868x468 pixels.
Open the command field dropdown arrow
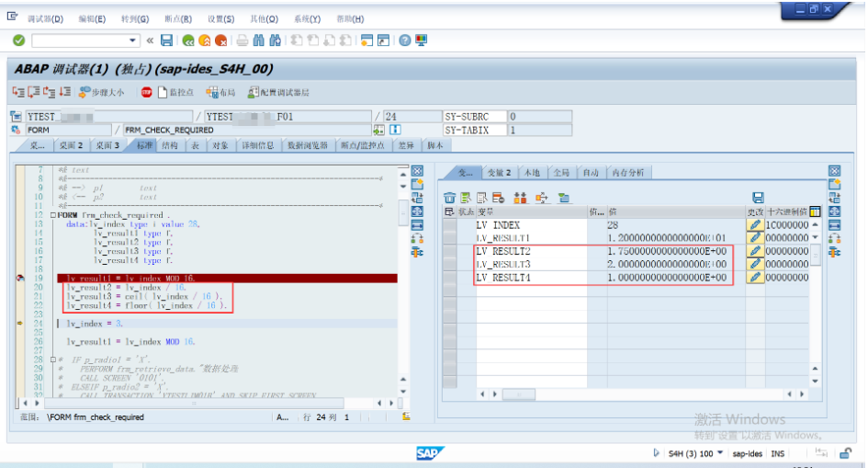[x=132, y=40]
